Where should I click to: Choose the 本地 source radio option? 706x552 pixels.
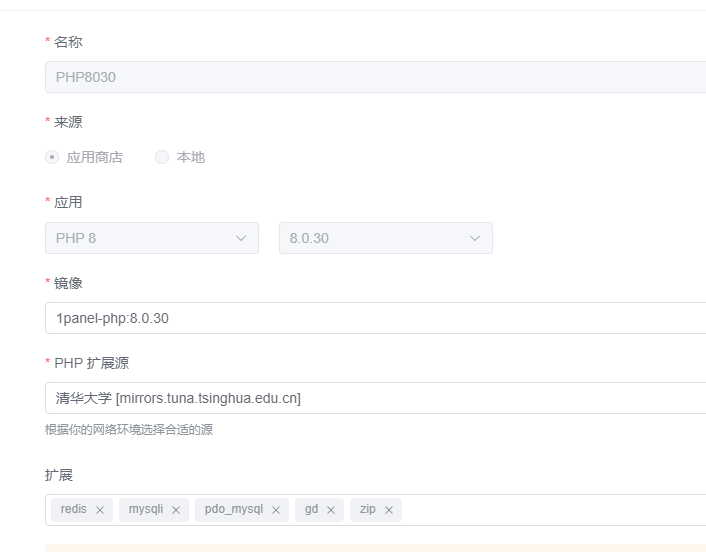[x=162, y=157]
